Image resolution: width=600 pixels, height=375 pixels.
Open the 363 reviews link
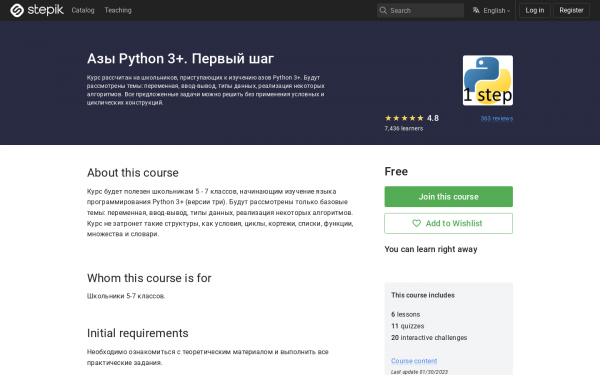(497, 119)
